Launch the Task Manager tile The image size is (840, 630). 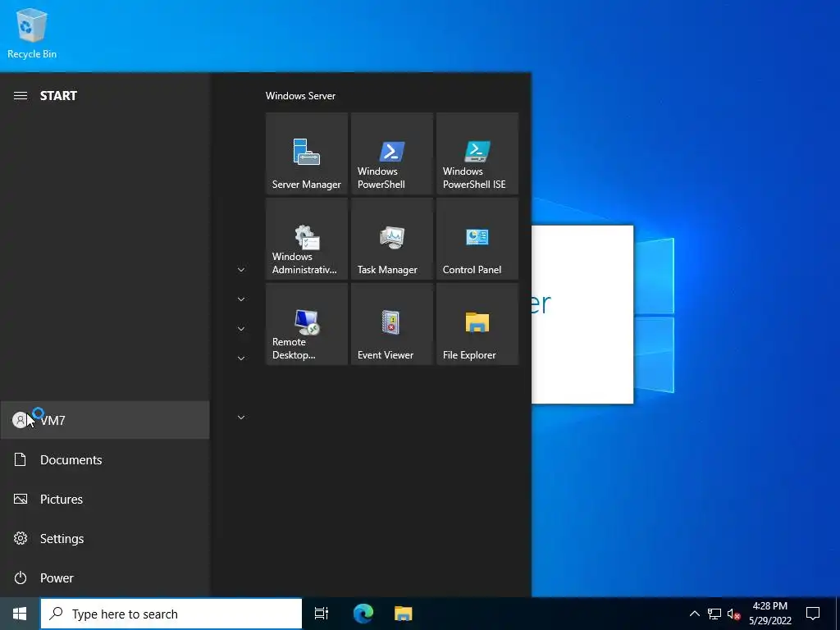pyautogui.click(x=391, y=239)
